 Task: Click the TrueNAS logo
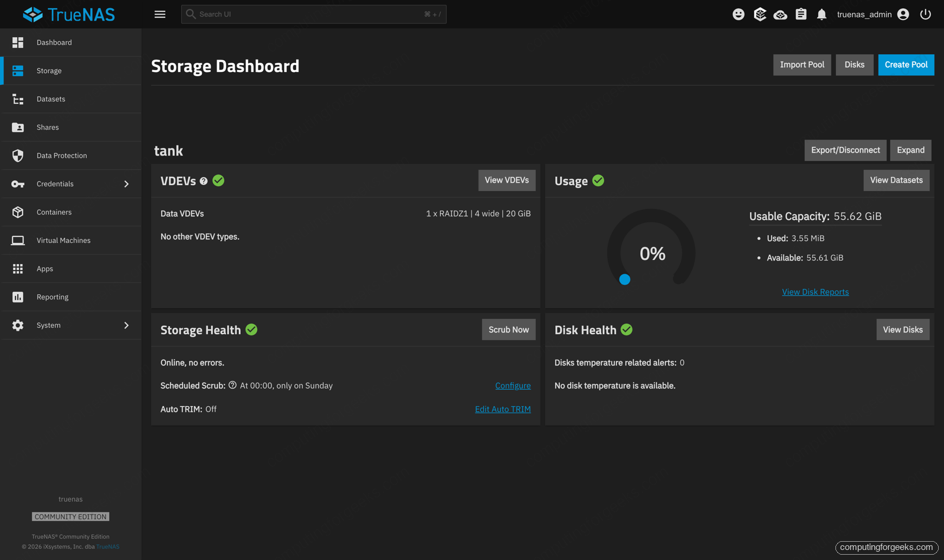coord(69,14)
